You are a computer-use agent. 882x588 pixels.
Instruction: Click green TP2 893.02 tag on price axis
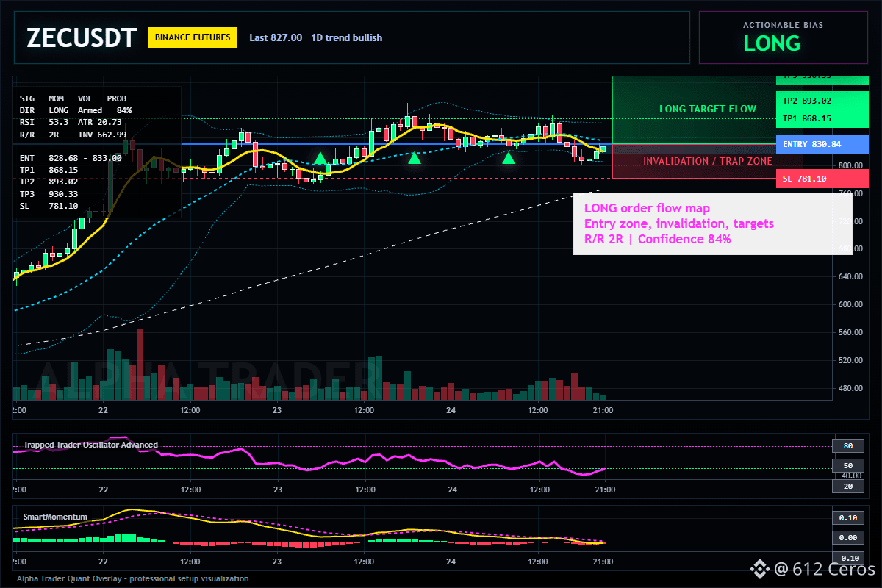(822, 101)
